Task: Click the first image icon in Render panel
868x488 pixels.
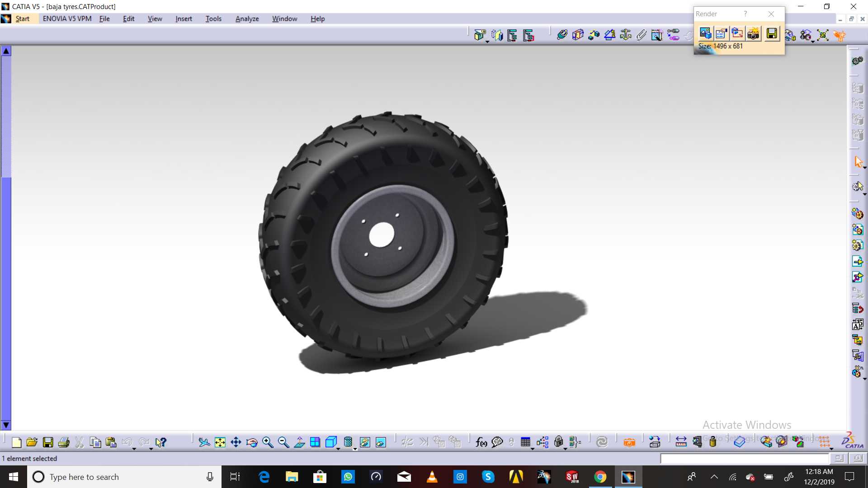Action: tap(705, 33)
